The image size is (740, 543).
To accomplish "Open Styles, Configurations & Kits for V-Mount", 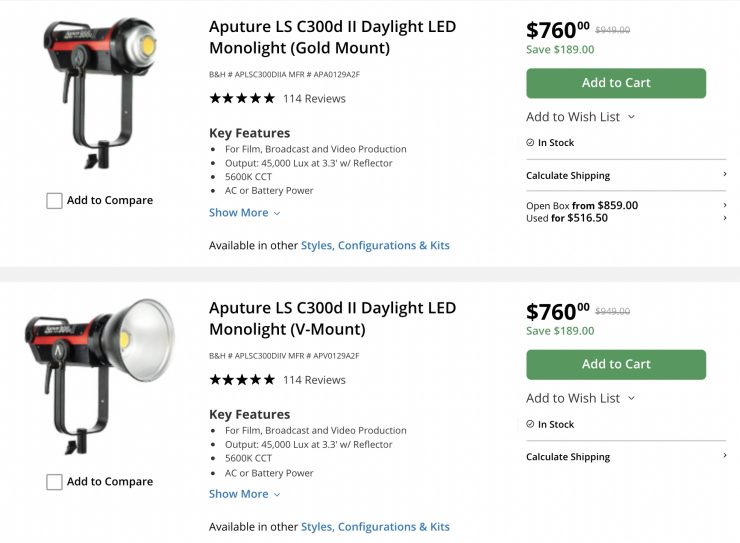I will click(375, 527).
